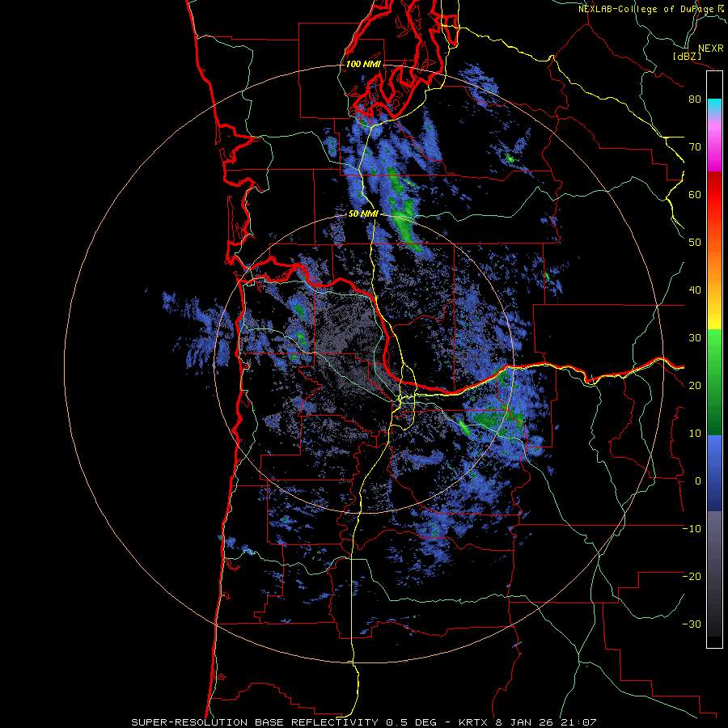Screen dimensions: 728x728
Task: Select the 70 value on the dBZ scale
Action: (x=695, y=146)
